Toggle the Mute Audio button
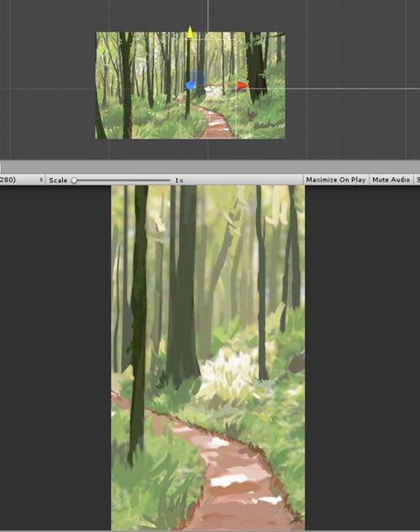The width and height of the screenshot is (420, 532). pos(391,180)
